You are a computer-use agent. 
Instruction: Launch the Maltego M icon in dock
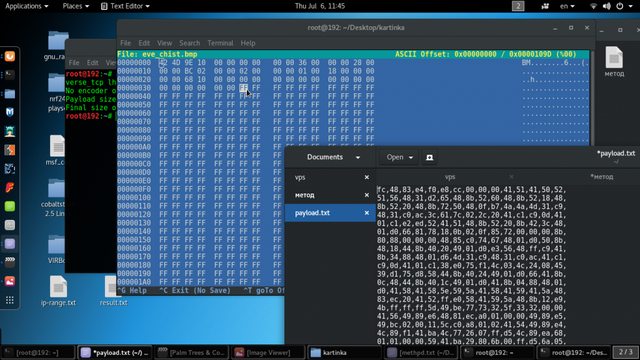pos(10,112)
